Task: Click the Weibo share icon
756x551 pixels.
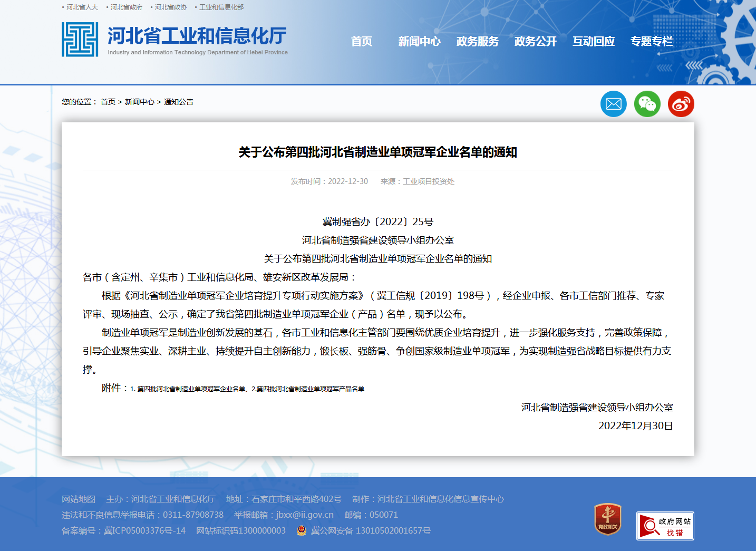Action: tap(681, 104)
